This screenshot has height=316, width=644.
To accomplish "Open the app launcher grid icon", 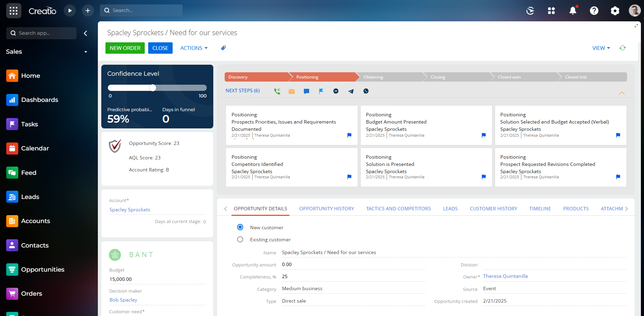I will (x=13, y=11).
